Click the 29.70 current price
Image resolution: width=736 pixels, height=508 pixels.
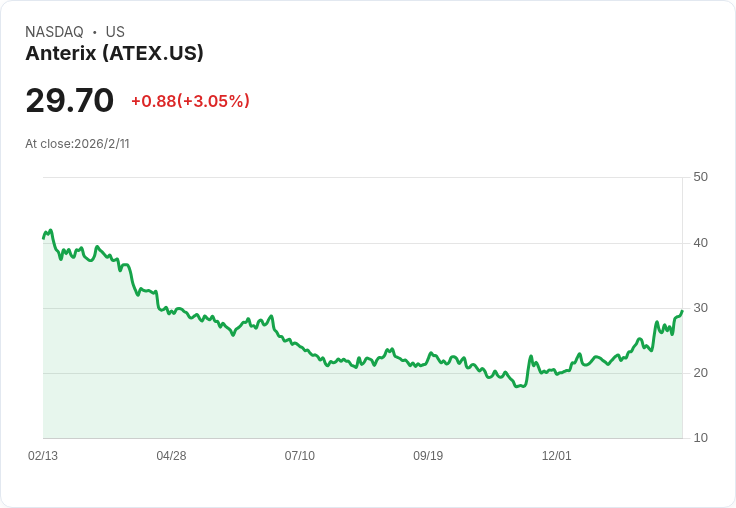click(x=70, y=101)
